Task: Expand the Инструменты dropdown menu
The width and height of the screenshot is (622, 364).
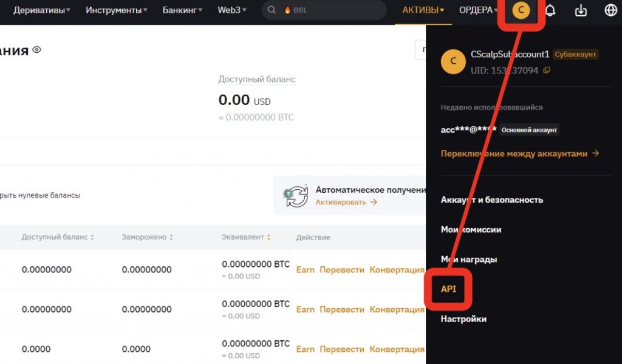Action: point(116,10)
